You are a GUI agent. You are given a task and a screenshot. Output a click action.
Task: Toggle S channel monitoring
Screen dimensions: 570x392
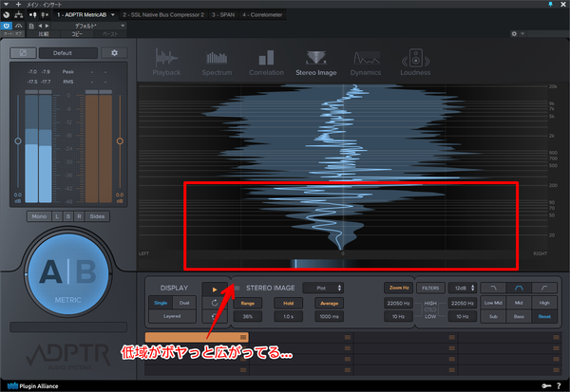point(68,216)
